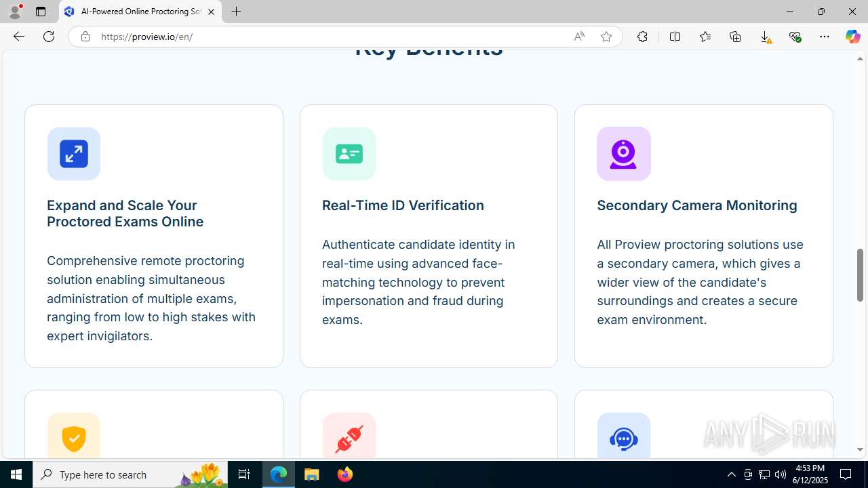Open the volume control in system tray
868x488 pixels.
pyautogui.click(x=781, y=474)
